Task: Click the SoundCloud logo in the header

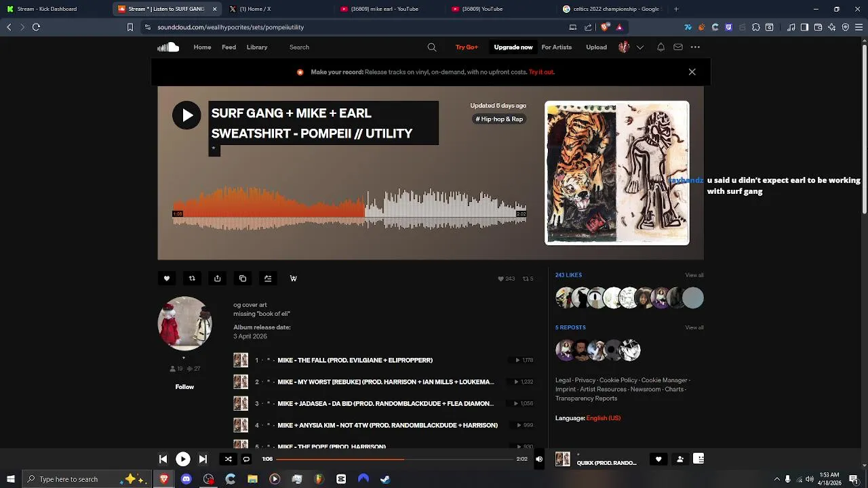Action: [x=168, y=47]
